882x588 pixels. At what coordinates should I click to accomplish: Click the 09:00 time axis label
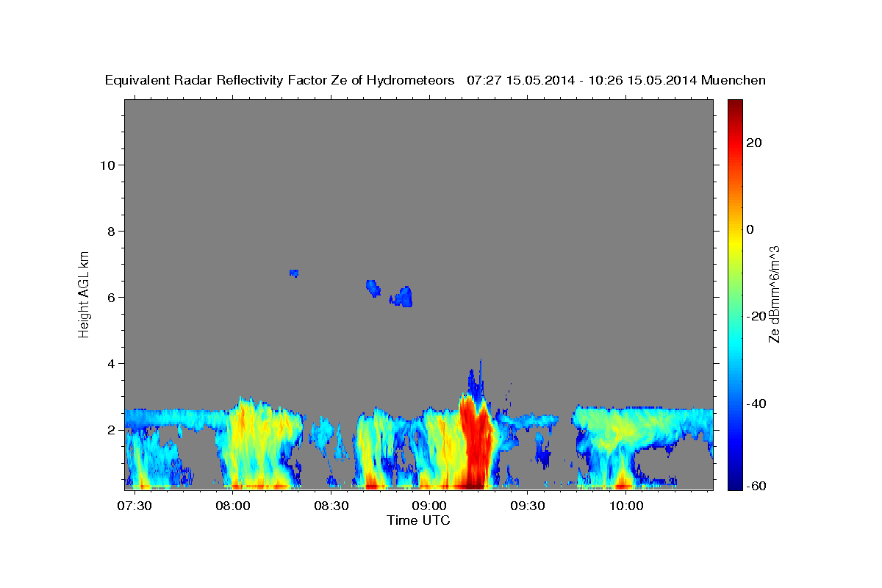[429, 506]
